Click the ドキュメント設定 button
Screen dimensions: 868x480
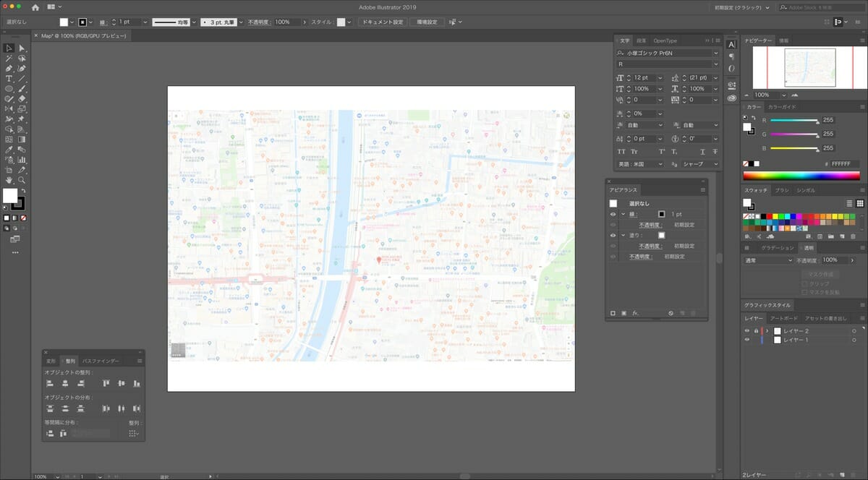[383, 22]
